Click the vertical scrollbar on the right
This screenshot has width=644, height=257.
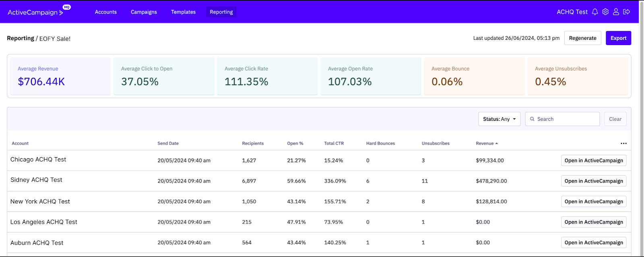pos(641,121)
